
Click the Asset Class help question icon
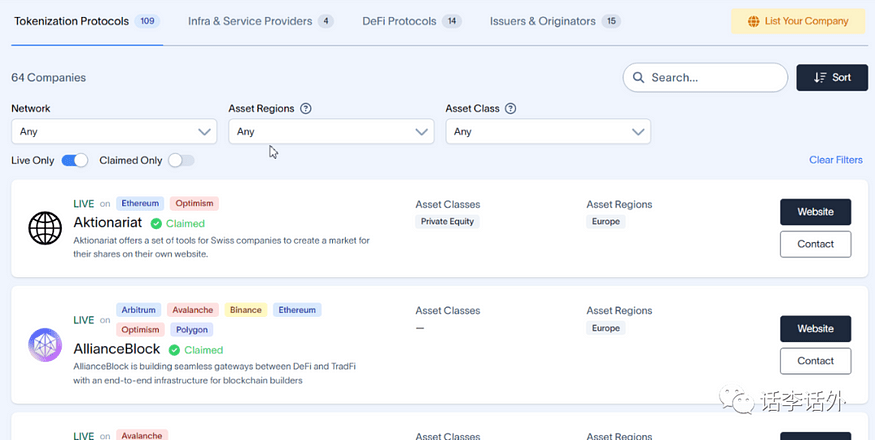511,108
